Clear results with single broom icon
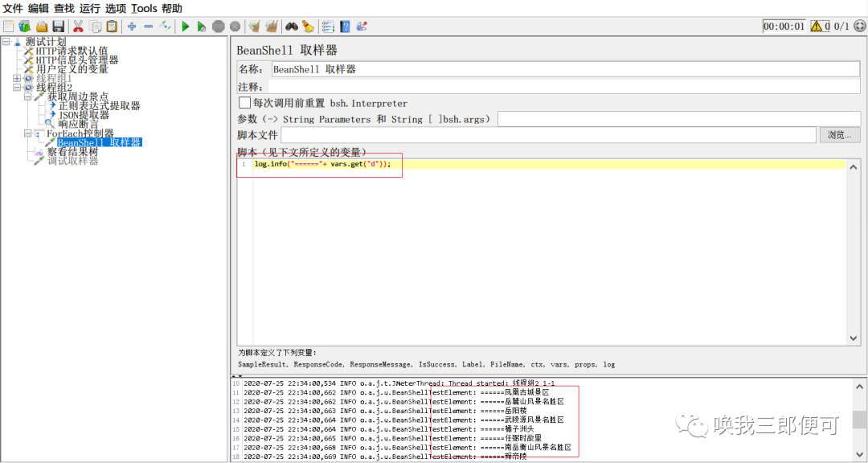868x463 pixels. 255,26
